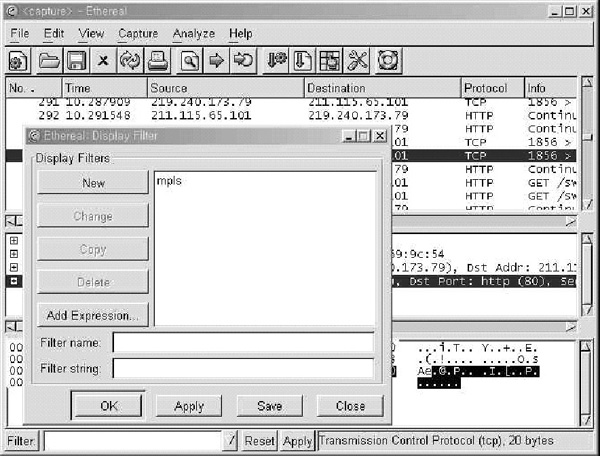Image resolution: width=600 pixels, height=456 pixels.
Task: Click packet list horizontal scroll left arrow
Action: pyautogui.click(x=10, y=221)
